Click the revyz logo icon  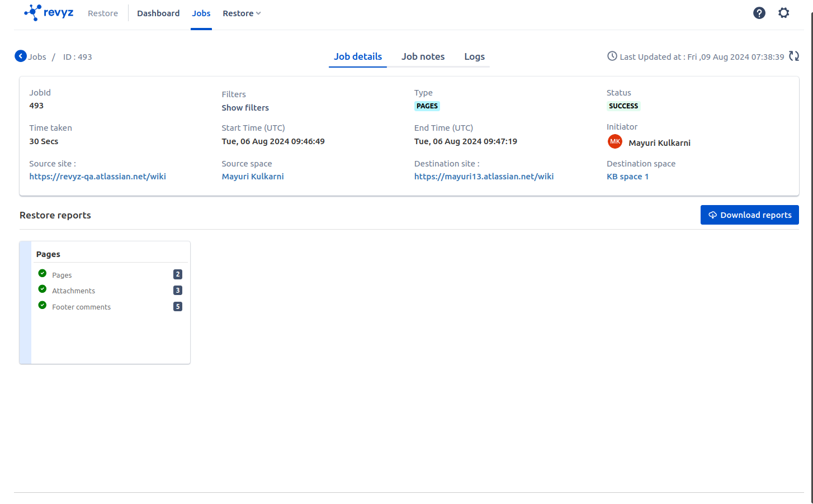33,12
